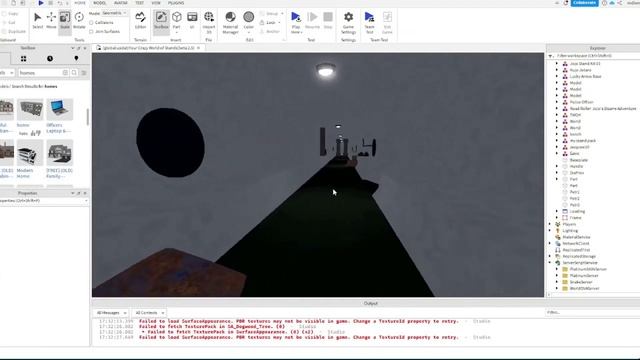Screen dimensions: 640x360
Task: Click the Lighting service icon in Explorer
Action: pos(558,231)
